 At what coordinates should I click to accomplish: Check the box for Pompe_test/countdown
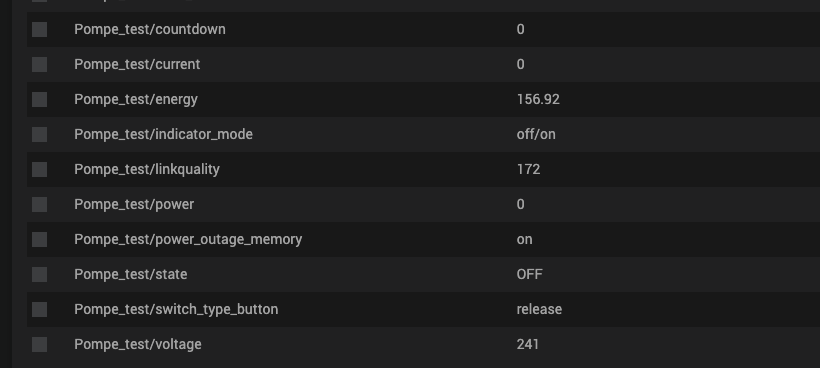point(39,29)
